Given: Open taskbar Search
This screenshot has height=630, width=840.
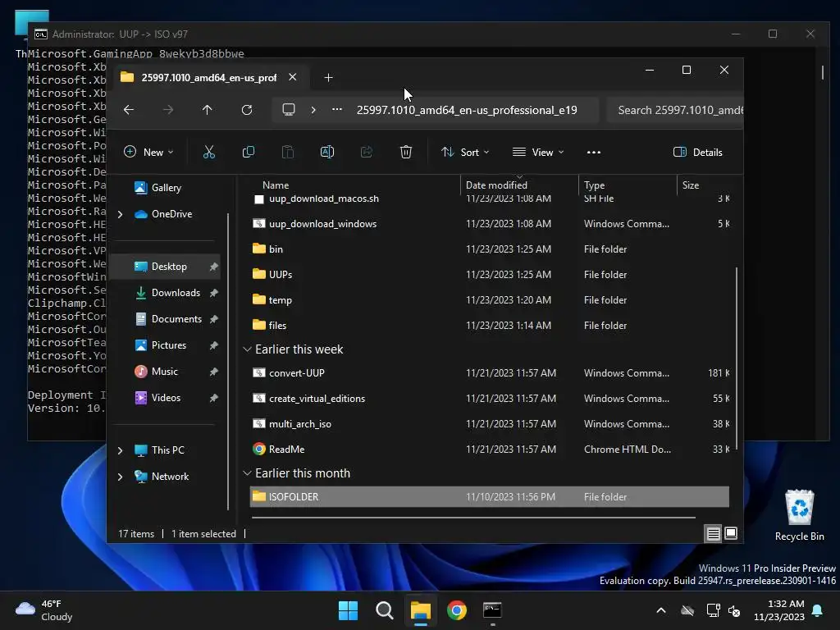Looking at the screenshot, I should 385,610.
